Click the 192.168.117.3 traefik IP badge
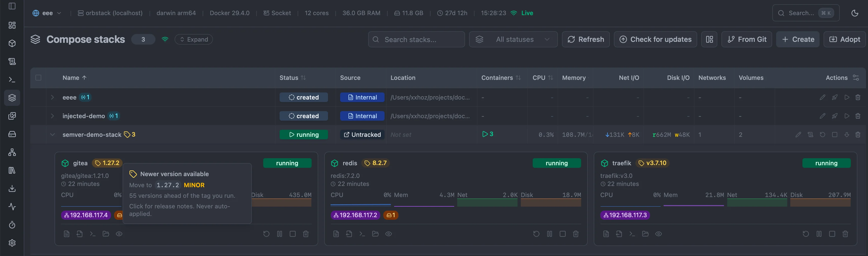 (x=625, y=215)
